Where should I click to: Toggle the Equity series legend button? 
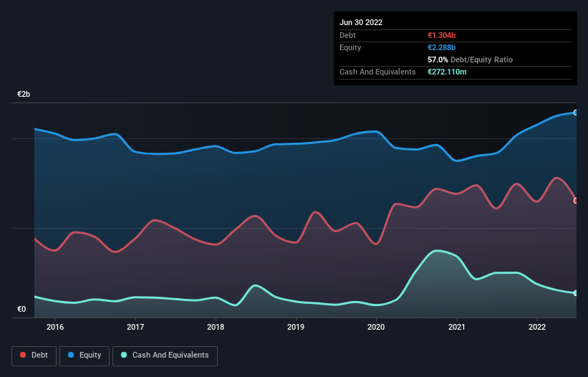(85, 355)
